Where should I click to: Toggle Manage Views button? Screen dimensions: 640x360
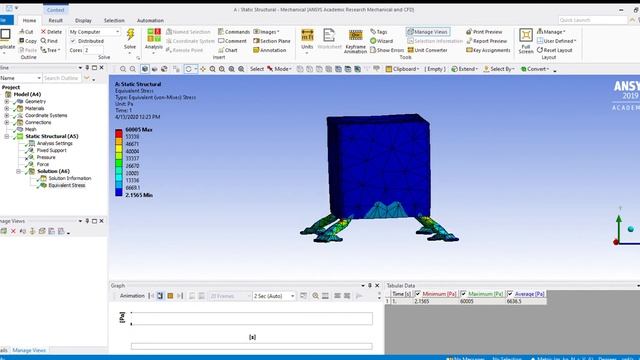point(428,31)
